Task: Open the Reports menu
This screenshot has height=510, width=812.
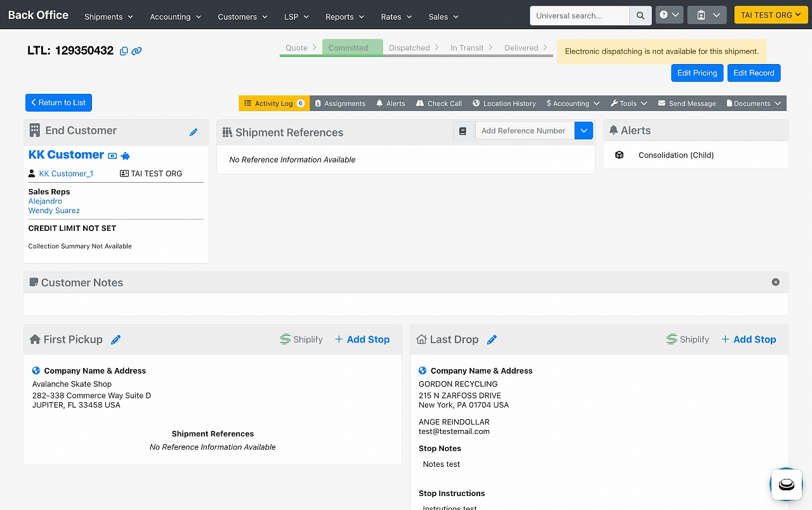Action: [x=346, y=16]
